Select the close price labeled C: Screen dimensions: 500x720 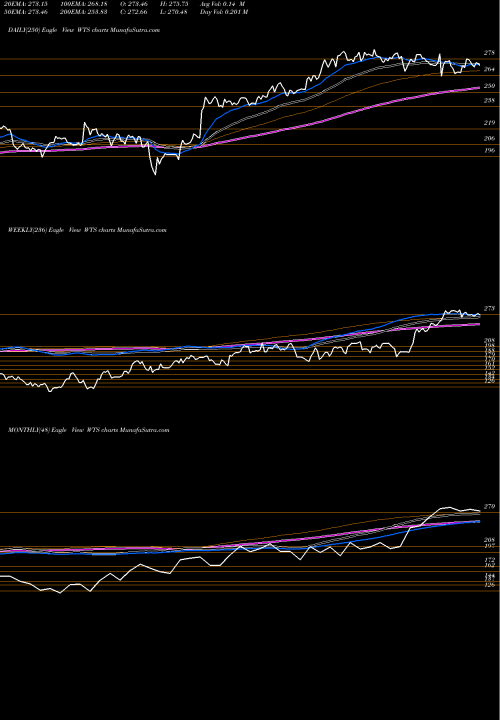[x=135, y=12]
